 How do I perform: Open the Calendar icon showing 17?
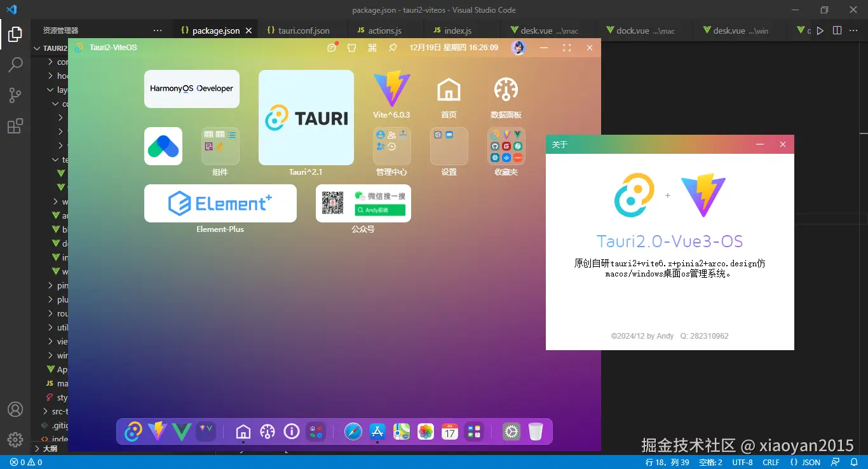coord(450,432)
